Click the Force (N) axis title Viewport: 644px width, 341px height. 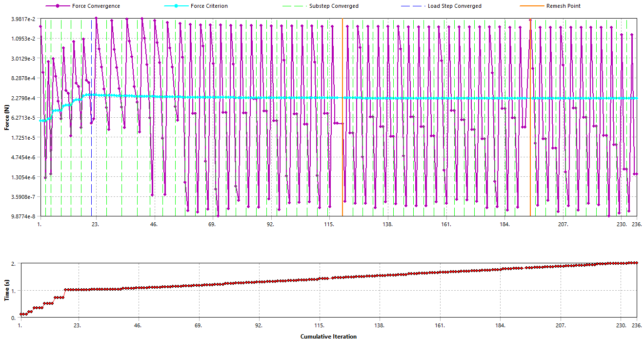pos(6,117)
